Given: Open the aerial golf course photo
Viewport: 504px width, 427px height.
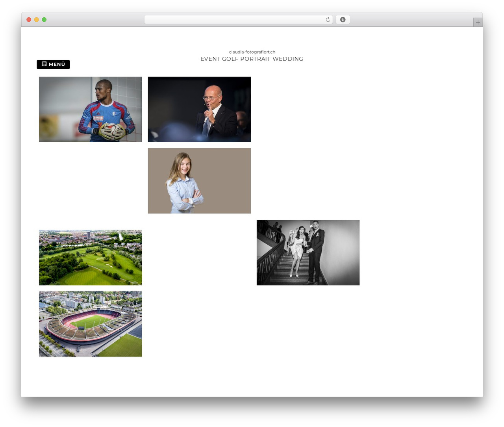Looking at the screenshot, I should pyautogui.click(x=91, y=258).
